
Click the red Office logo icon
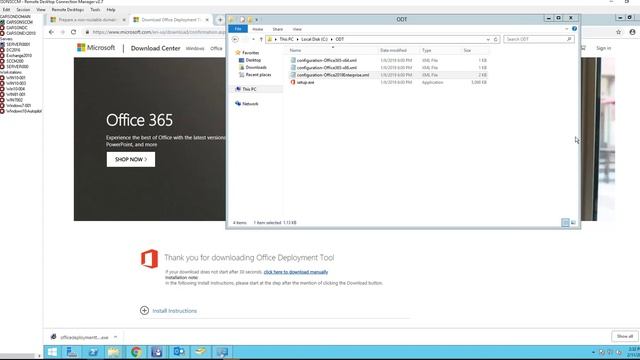(149, 259)
